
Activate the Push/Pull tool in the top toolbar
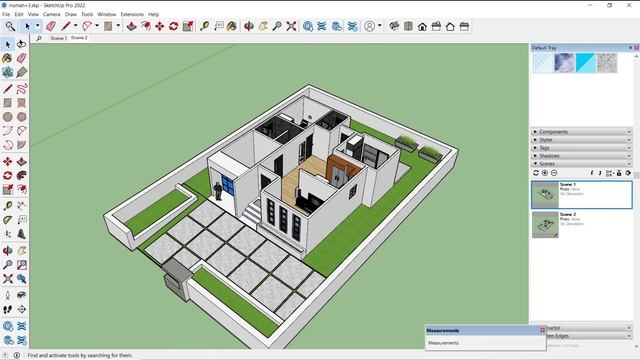tap(131, 27)
